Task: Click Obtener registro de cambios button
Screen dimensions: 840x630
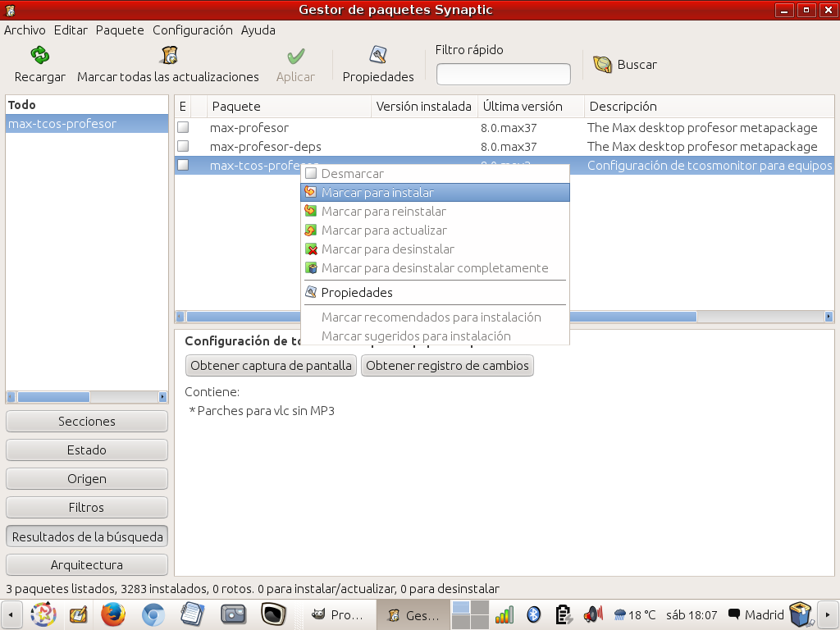Action: point(447,366)
